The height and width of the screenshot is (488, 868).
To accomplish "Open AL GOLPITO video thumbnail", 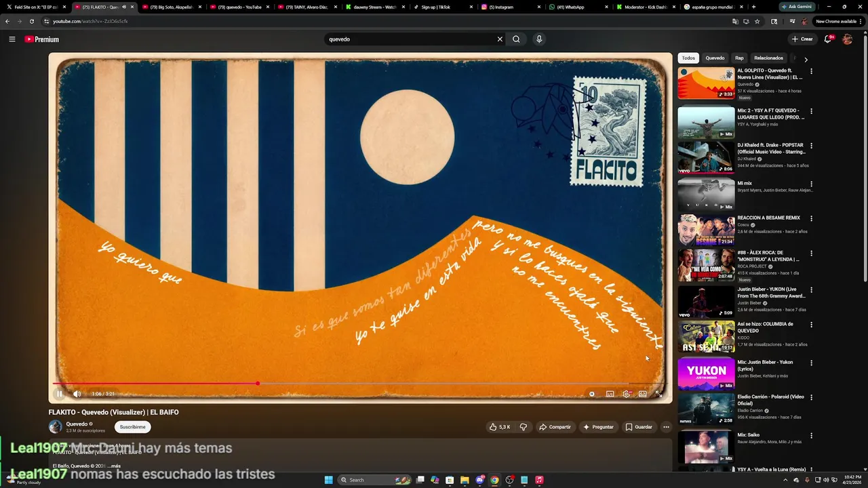I will click(706, 83).
